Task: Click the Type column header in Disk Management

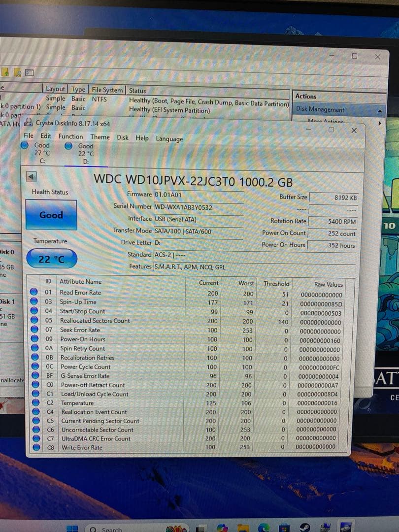Action: [x=78, y=89]
